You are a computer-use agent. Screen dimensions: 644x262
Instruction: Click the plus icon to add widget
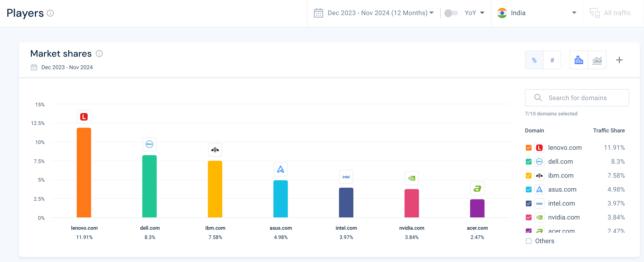(619, 60)
